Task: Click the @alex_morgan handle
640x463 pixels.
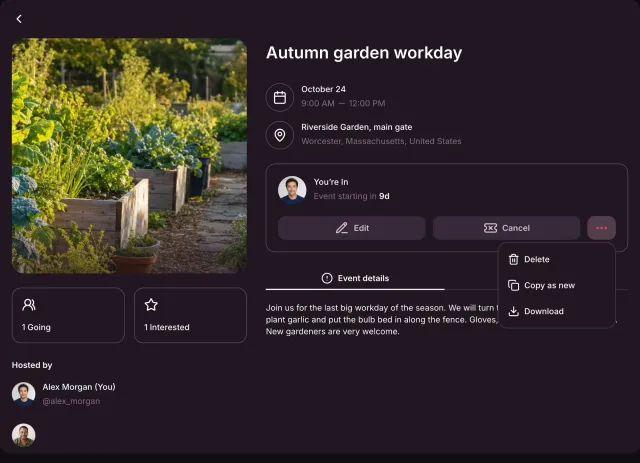Action: coord(71,401)
